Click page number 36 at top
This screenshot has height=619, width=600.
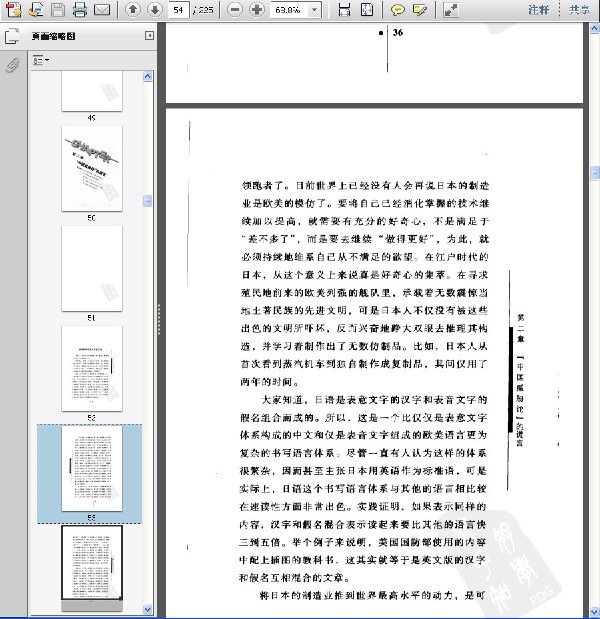pos(398,33)
